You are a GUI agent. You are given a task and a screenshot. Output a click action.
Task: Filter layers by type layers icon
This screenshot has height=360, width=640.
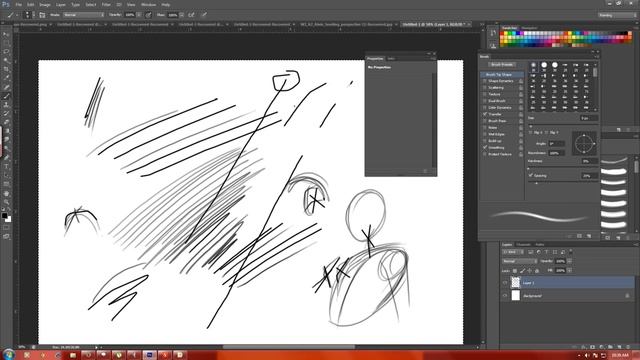[547, 252]
